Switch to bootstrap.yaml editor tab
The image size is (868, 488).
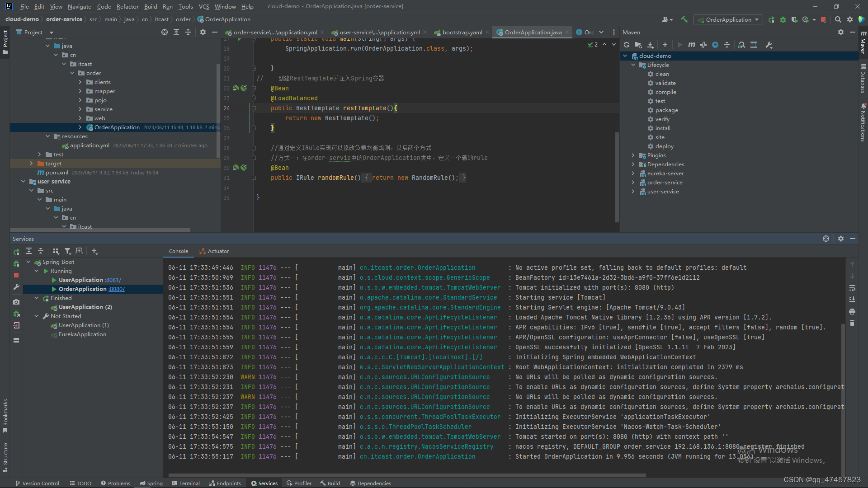pyautogui.click(x=462, y=32)
